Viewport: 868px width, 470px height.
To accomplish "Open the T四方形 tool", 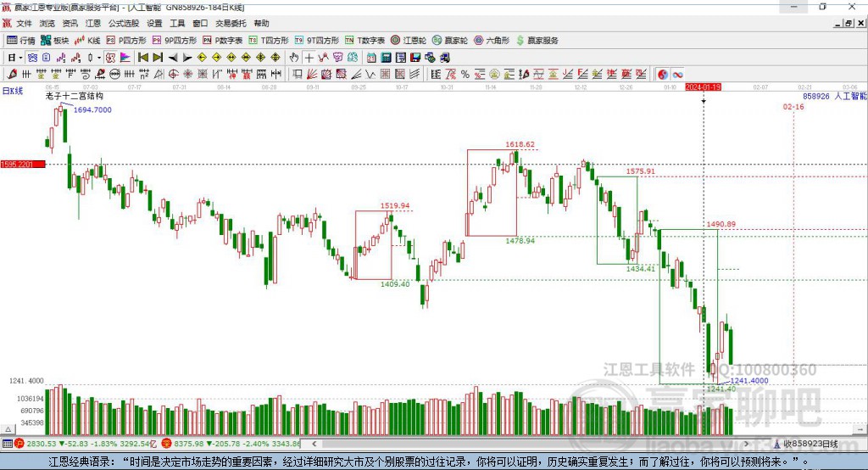I will [269, 41].
